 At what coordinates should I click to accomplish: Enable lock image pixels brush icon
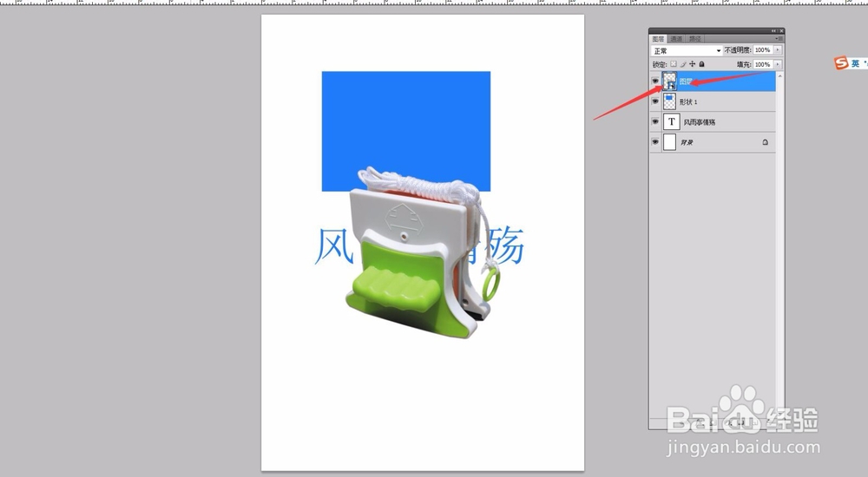[x=683, y=64]
